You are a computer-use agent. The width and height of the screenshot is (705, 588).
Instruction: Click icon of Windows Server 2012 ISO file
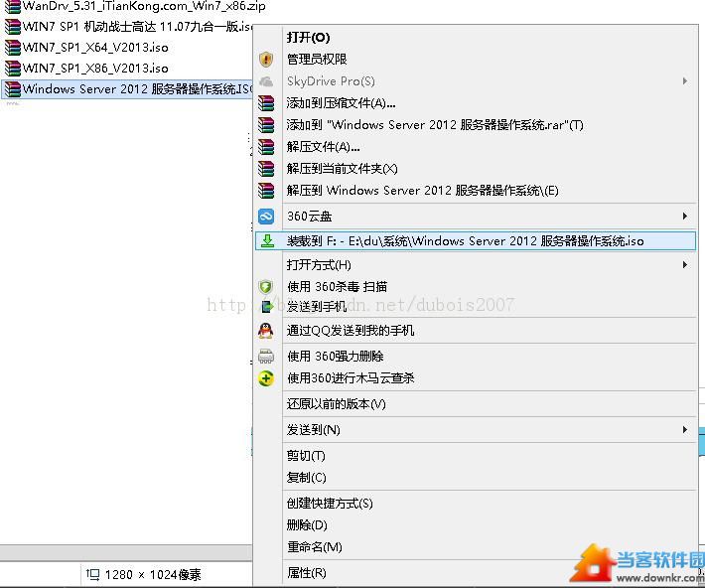[x=13, y=89]
